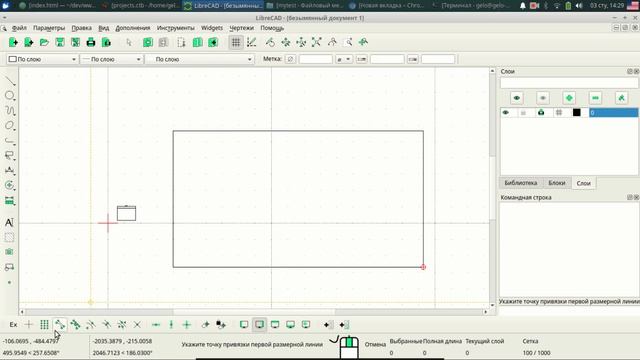Click the Print preview icon
The height and width of the screenshot is (360, 640).
(x=106, y=42)
